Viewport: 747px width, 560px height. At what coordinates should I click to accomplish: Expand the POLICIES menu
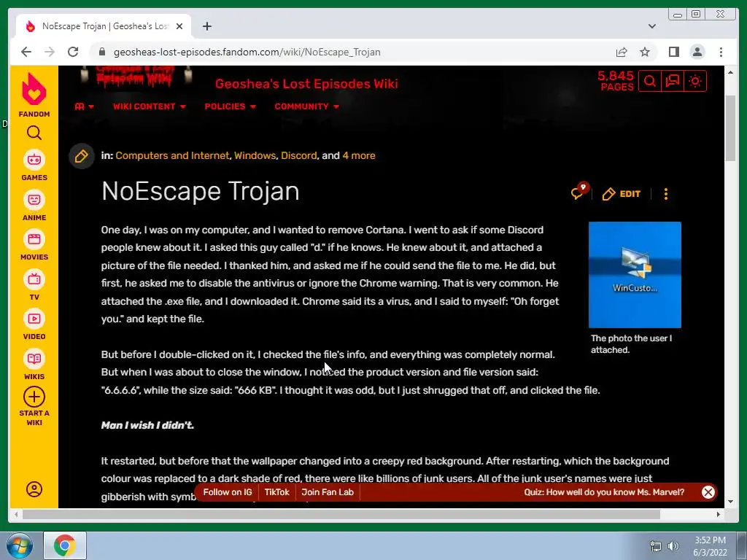pos(230,106)
